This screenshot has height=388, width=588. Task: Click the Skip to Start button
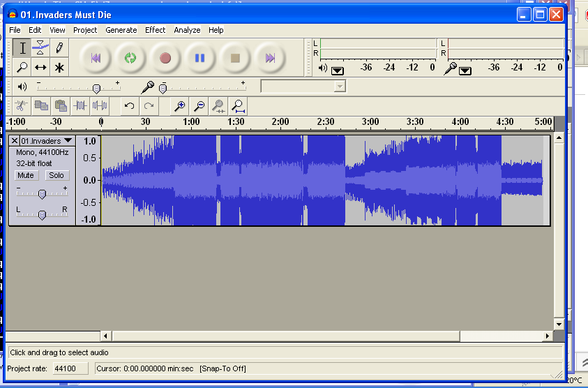point(96,58)
